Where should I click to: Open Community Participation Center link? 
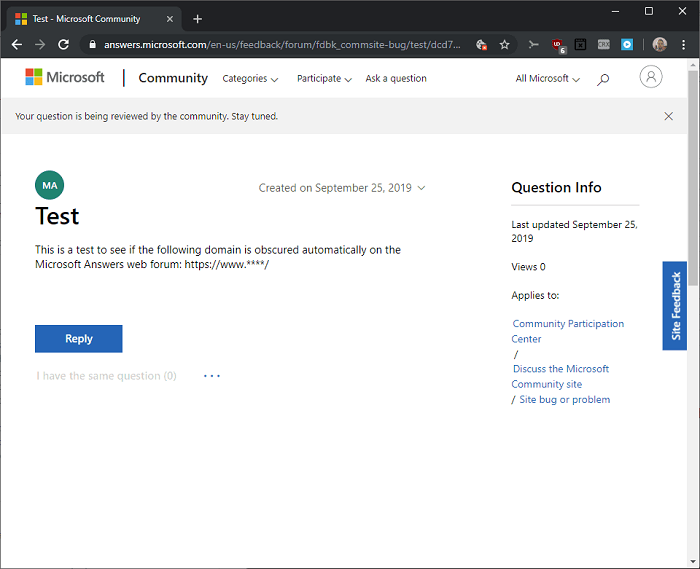568,331
